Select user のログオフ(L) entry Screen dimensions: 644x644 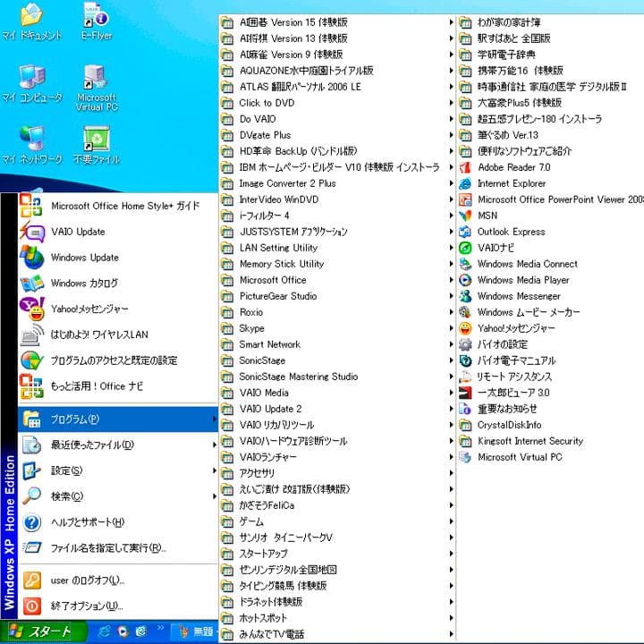(118, 580)
